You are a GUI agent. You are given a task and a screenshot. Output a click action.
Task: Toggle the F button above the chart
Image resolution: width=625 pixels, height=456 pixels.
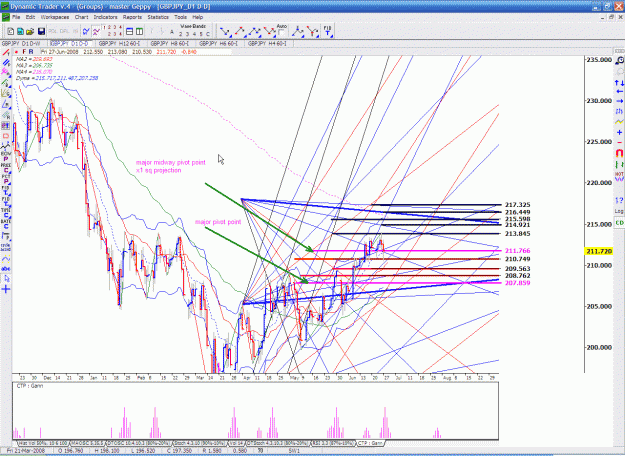tap(24, 52)
